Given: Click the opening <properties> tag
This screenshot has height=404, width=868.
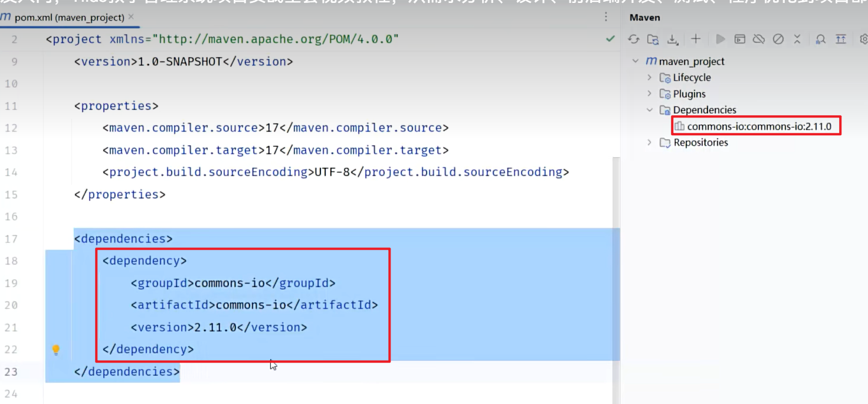Looking at the screenshot, I should [x=116, y=106].
